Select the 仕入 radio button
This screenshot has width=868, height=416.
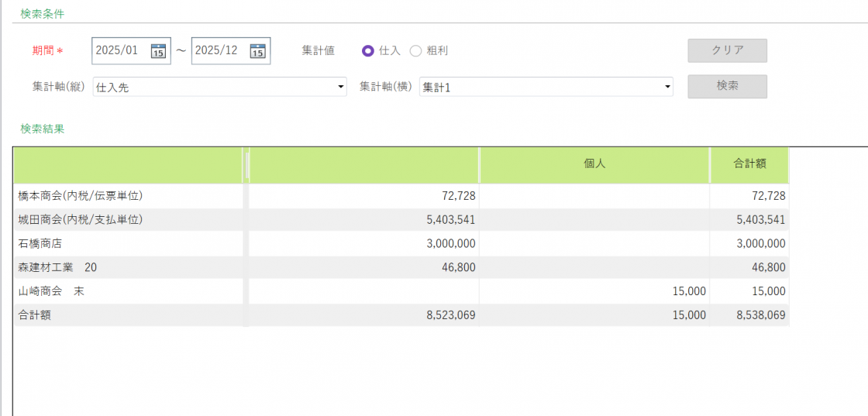[368, 51]
